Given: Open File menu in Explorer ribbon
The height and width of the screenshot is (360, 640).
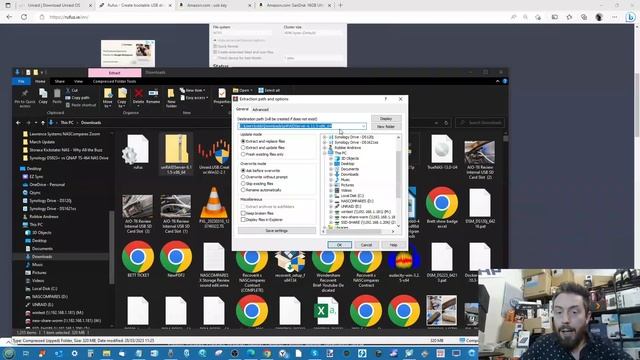Looking at the screenshot, I should pos(21,81).
